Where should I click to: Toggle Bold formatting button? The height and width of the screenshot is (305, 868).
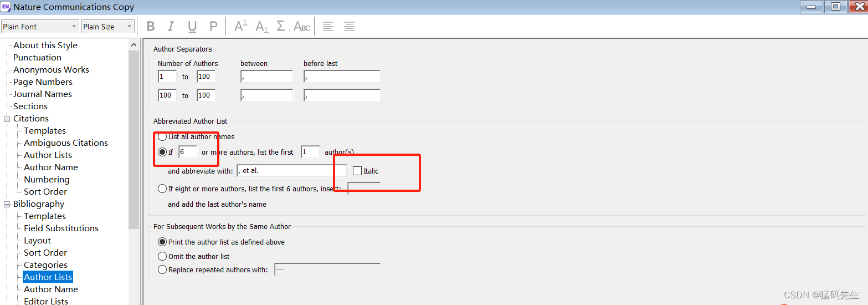coord(151,26)
